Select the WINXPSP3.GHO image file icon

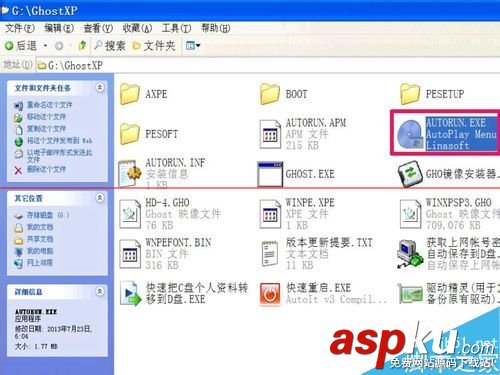pos(410,214)
